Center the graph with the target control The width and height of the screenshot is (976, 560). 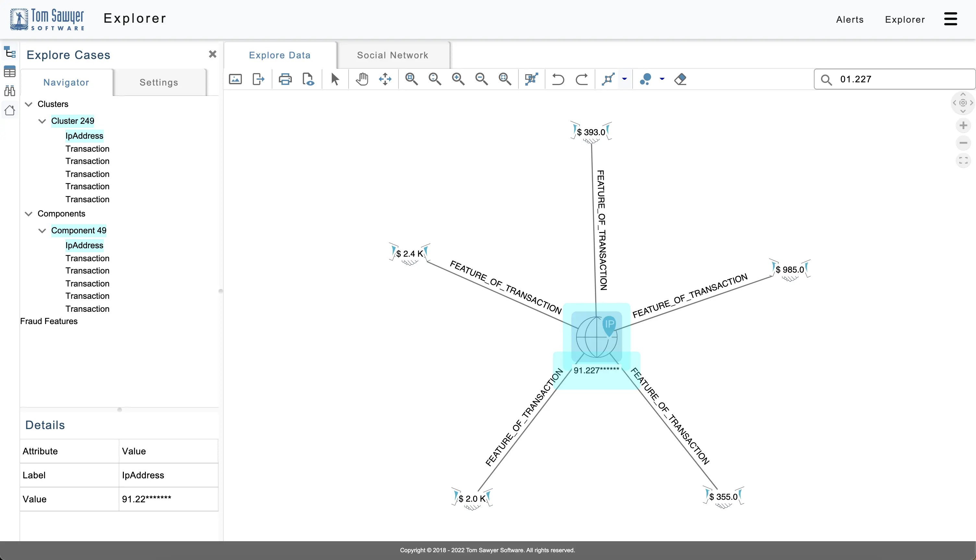coord(963,103)
